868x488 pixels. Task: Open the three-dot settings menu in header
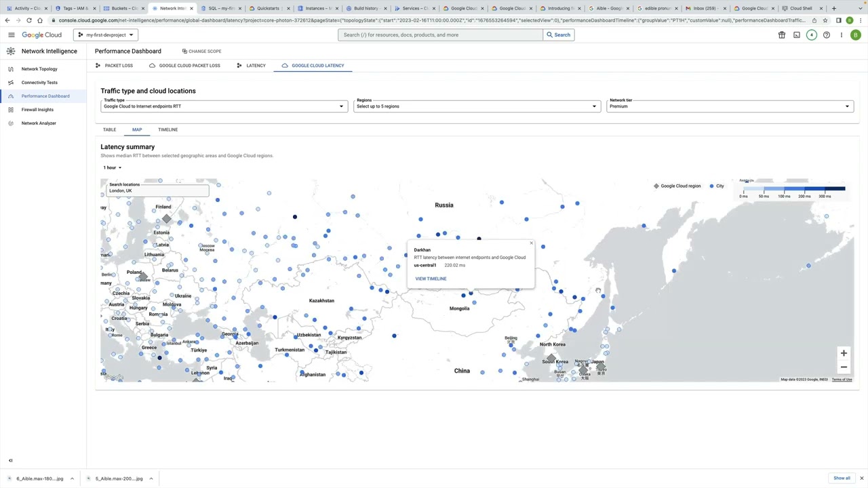click(842, 35)
